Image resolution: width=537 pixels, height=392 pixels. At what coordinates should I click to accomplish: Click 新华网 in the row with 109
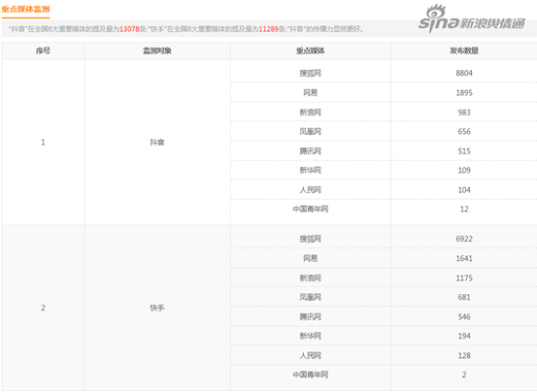[x=311, y=170]
